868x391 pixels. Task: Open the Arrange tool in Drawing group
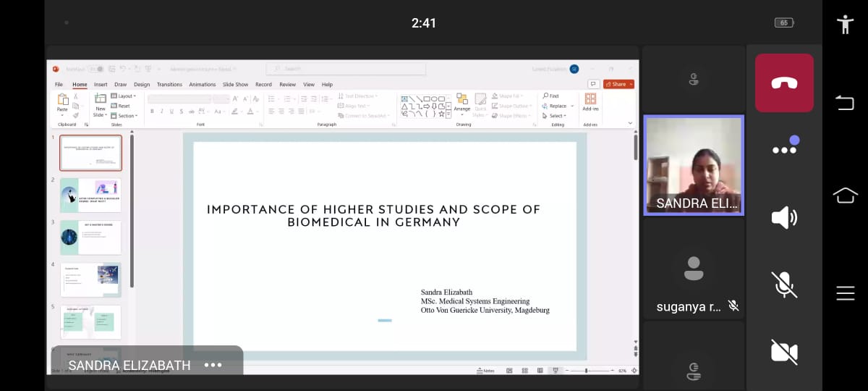pyautogui.click(x=461, y=101)
